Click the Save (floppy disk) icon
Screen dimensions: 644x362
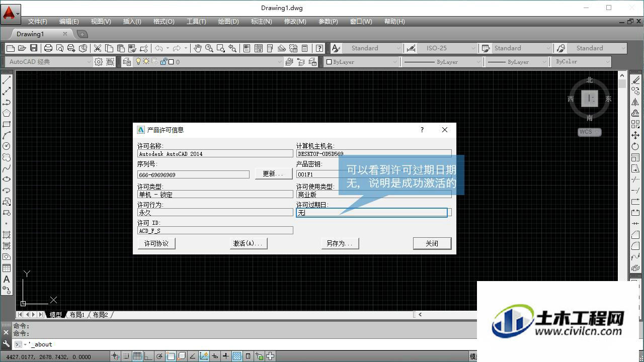(34, 48)
